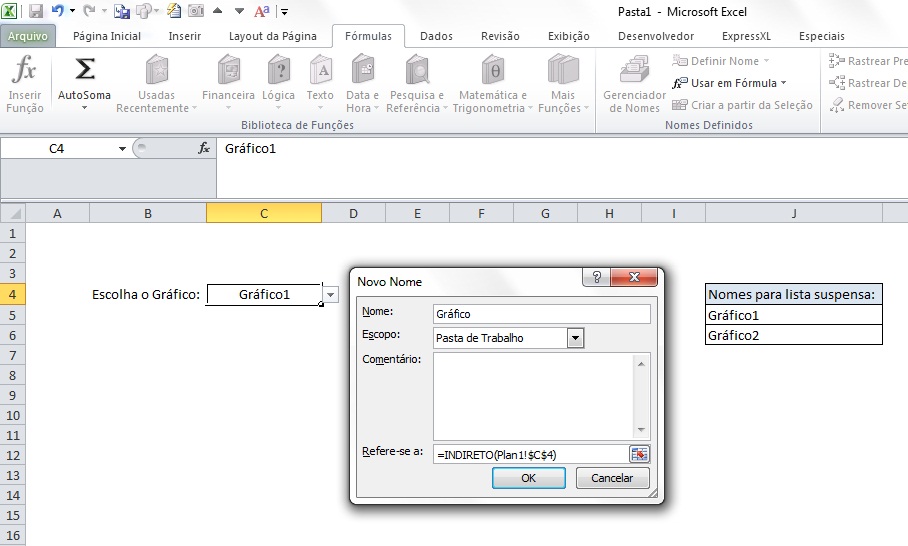Screen dimensions: 908x546
Task: Click the sort descending triangle icon
Action: [239, 10]
